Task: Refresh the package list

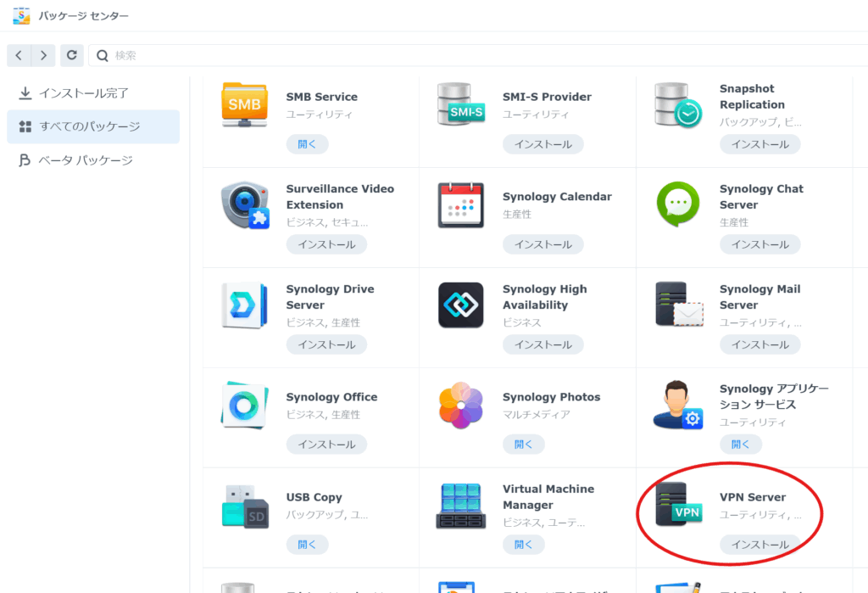Action: coord(72,55)
